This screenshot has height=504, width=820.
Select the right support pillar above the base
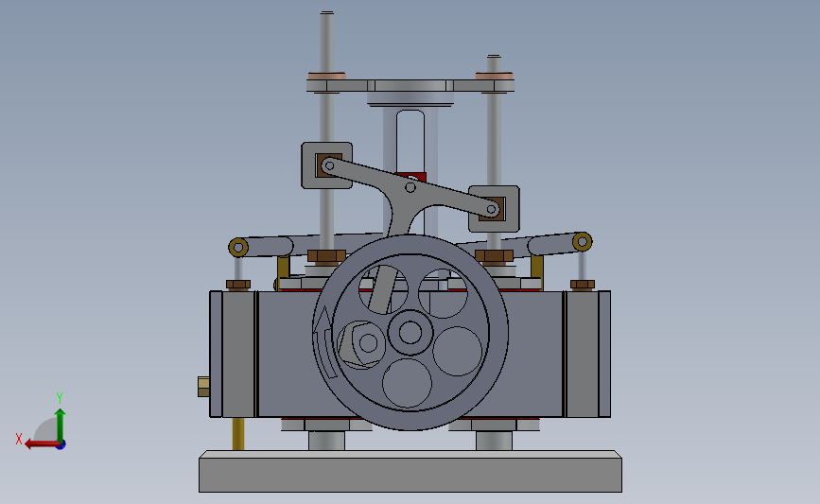point(495,441)
